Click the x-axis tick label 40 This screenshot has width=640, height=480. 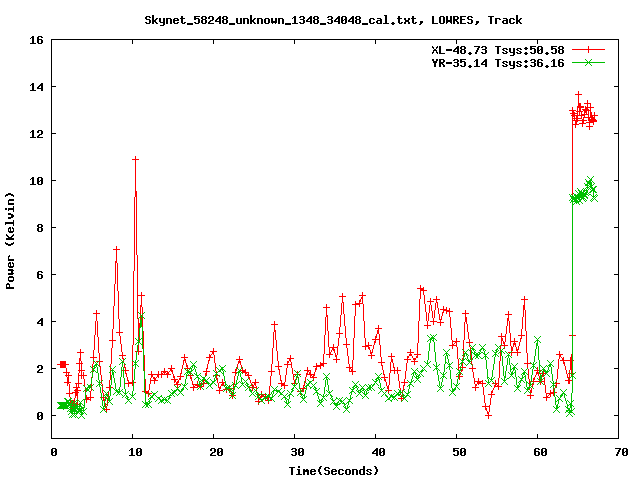tap(378, 452)
